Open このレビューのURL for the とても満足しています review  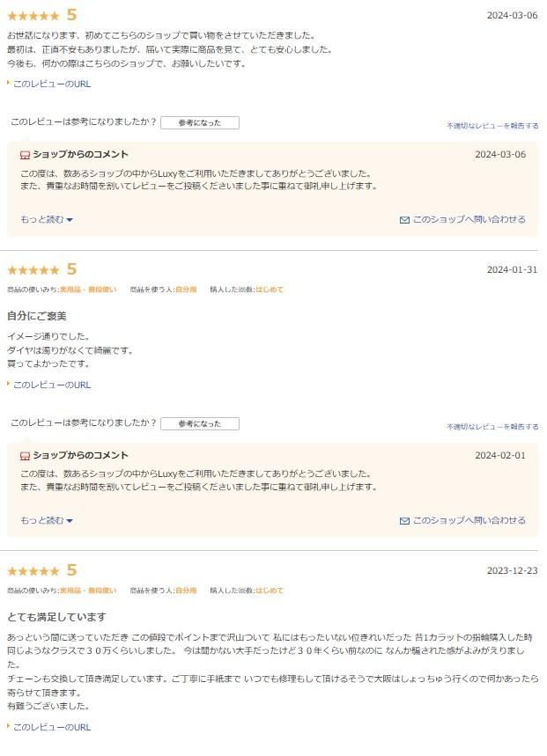[x=52, y=727]
